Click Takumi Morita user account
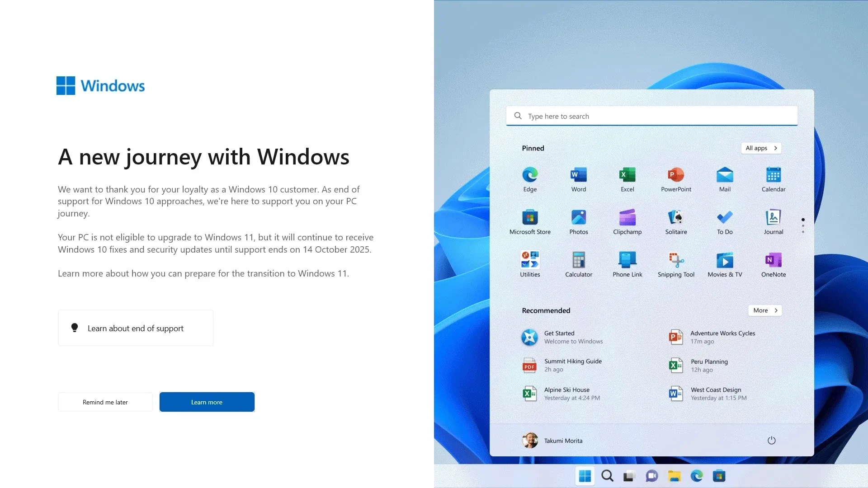This screenshot has width=868, height=488. click(553, 440)
